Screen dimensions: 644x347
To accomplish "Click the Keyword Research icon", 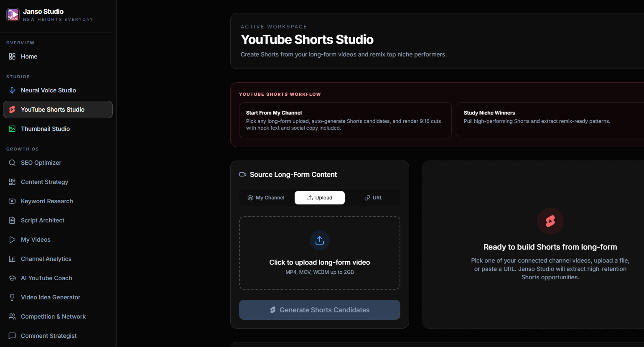I will point(12,201).
